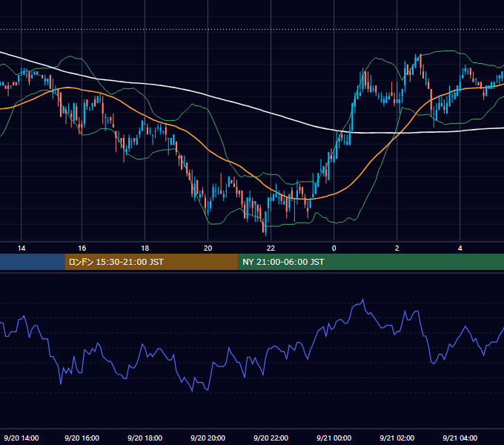Click the white long-term moving average line
The height and width of the screenshot is (445, 504).
click(x=238, y=103)
